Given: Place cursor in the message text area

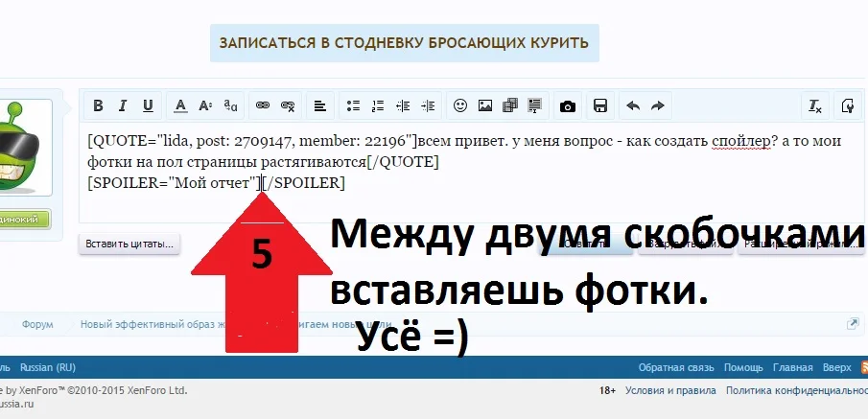Looking at the screenshot, I should tap(472, 173).
